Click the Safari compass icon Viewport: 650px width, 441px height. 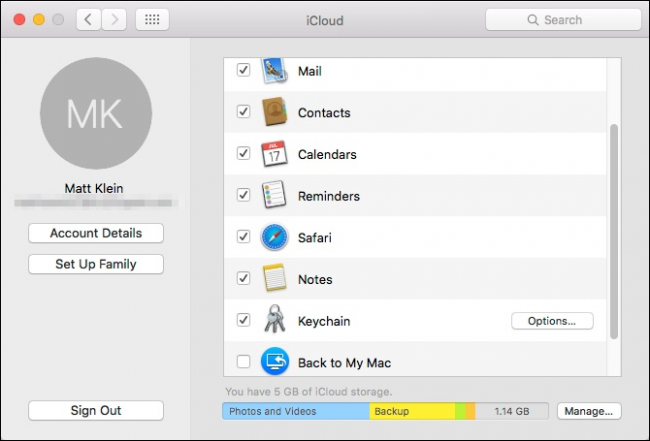point(274,237)
